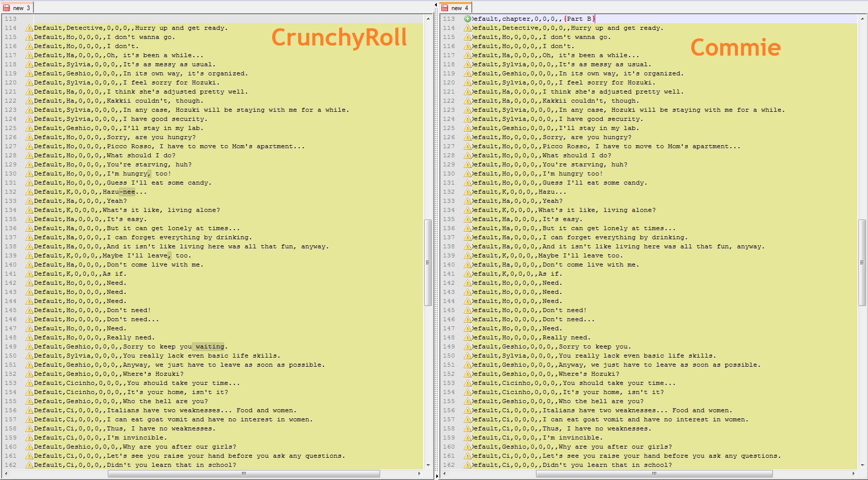Click 'Maybe I'll leave too.' in new 4
This screenshot has height=480, width=868.
581,255
